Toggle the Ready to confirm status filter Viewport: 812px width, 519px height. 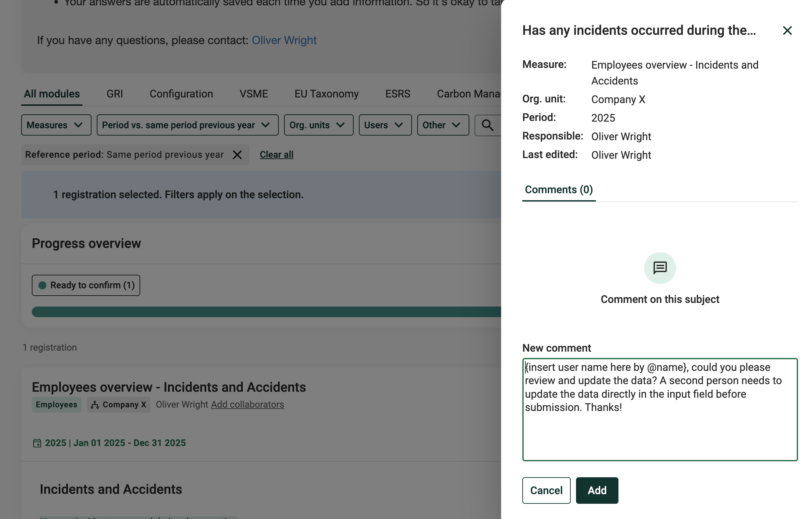tap(86, 285)
